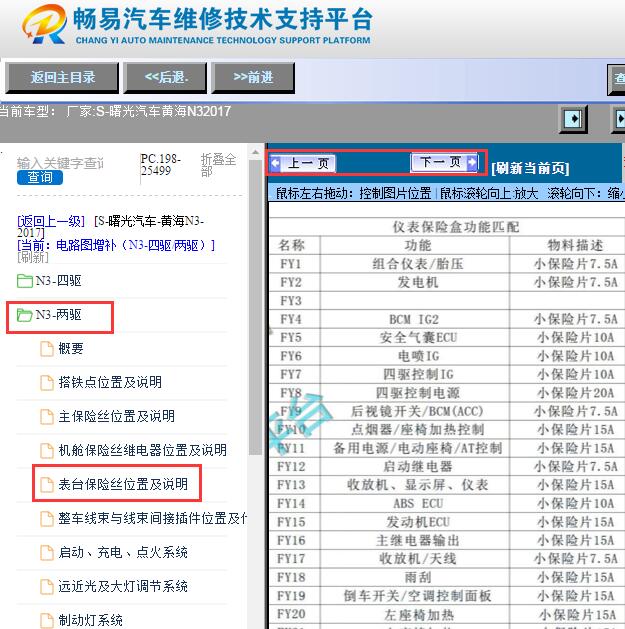Open 机舱保险丝继电器位置及说明 document
Screen dimensions: 625x629
(x=142, y=450)
